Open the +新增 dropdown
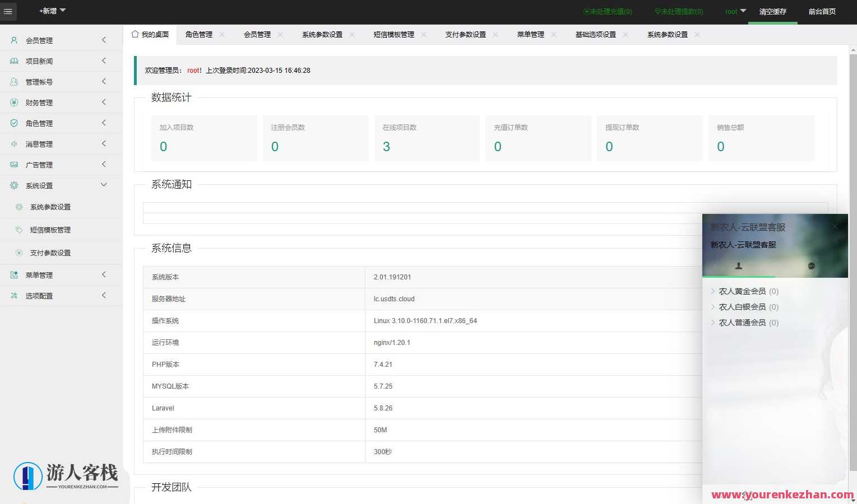 pyautogui.click(x=52, y=11)
